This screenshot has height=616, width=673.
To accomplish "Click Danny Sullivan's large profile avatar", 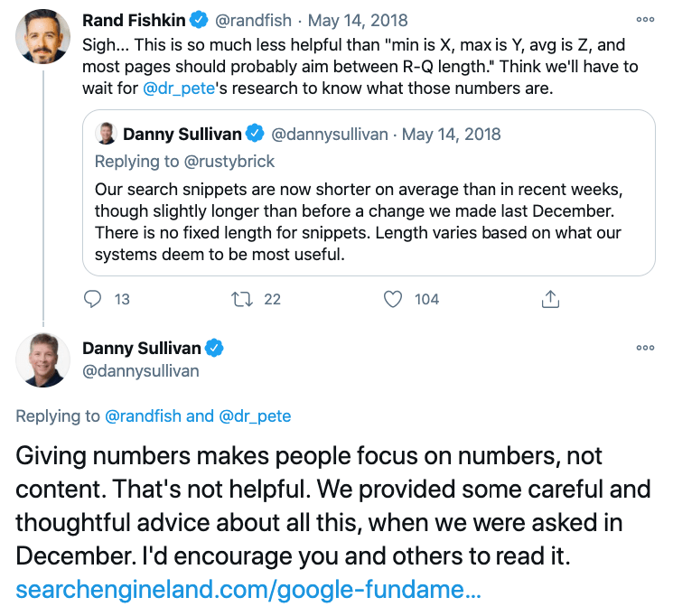I will coord(42,357).
